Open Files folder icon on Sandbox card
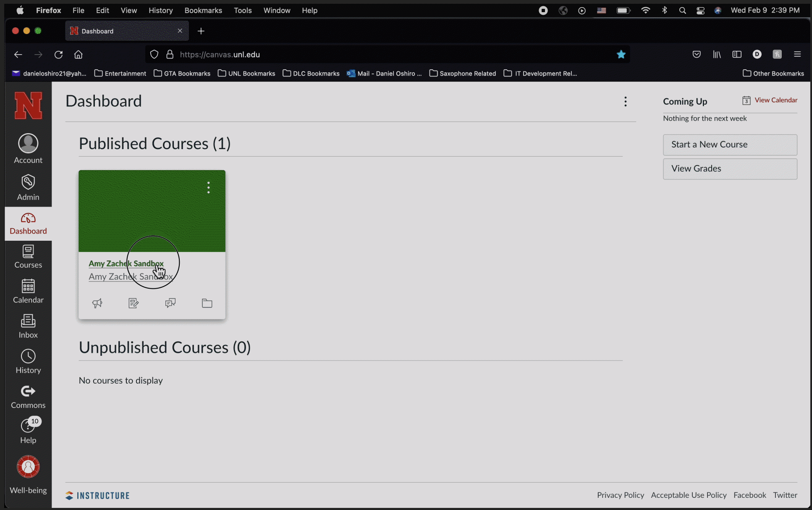Viewport: 812px width, 510px height. (207, 303)
